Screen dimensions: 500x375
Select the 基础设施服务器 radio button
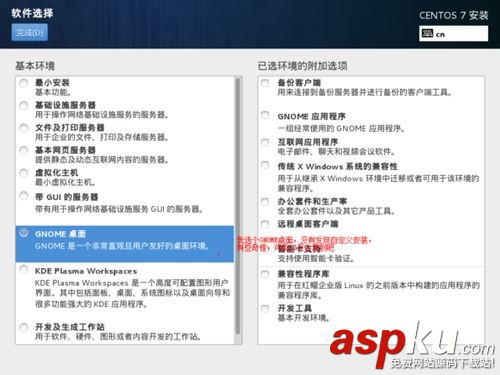click(x=24, y=106)
